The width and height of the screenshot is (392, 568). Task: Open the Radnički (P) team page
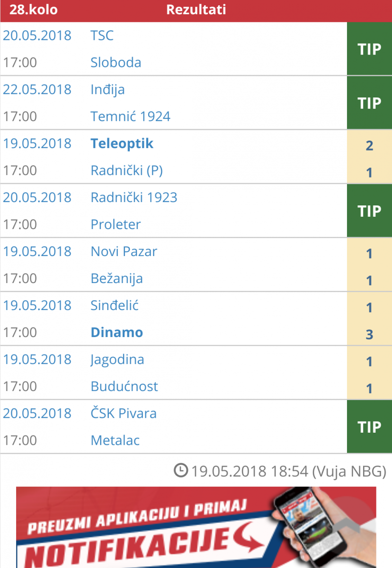click(127, 170)
